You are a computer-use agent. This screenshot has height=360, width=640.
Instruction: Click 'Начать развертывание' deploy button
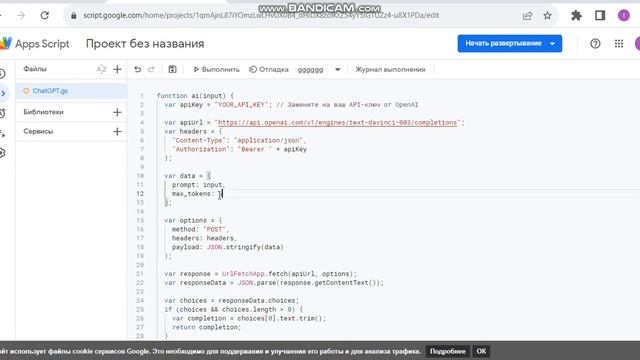click(x=503, y=43)
